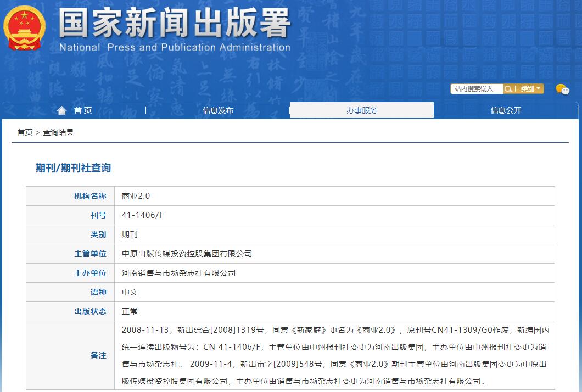Click 首页 breadcrumb link
Image resolution: width=582 pixels, height=392 pixels.
coord(25,132)
